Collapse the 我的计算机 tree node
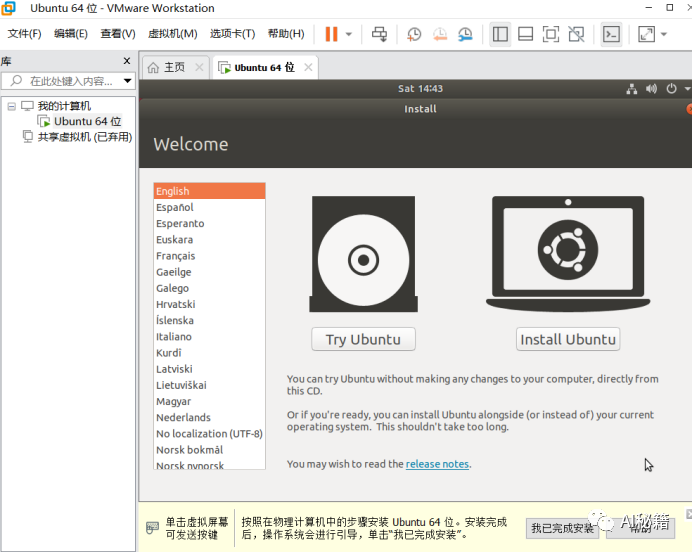 (12, 106)
